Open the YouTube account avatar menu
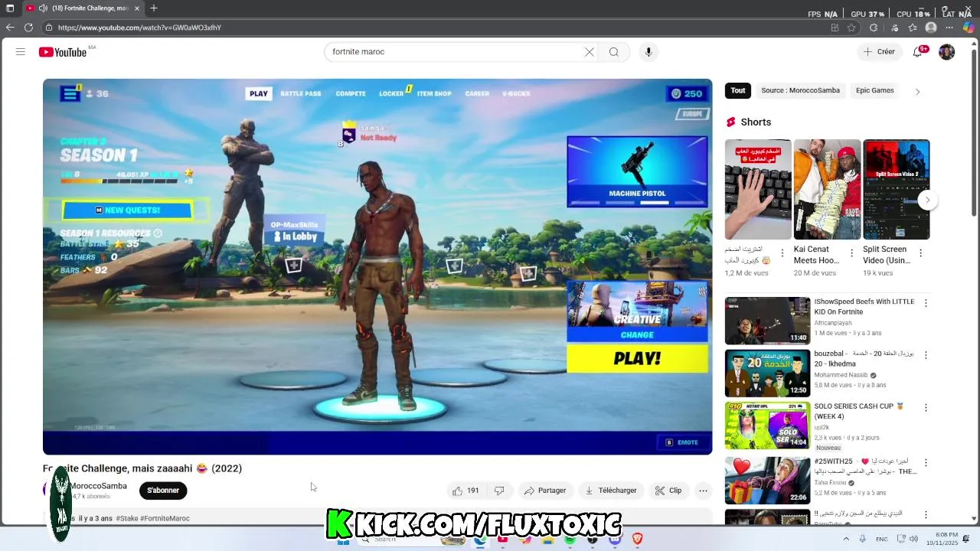 tap(947, 52)
